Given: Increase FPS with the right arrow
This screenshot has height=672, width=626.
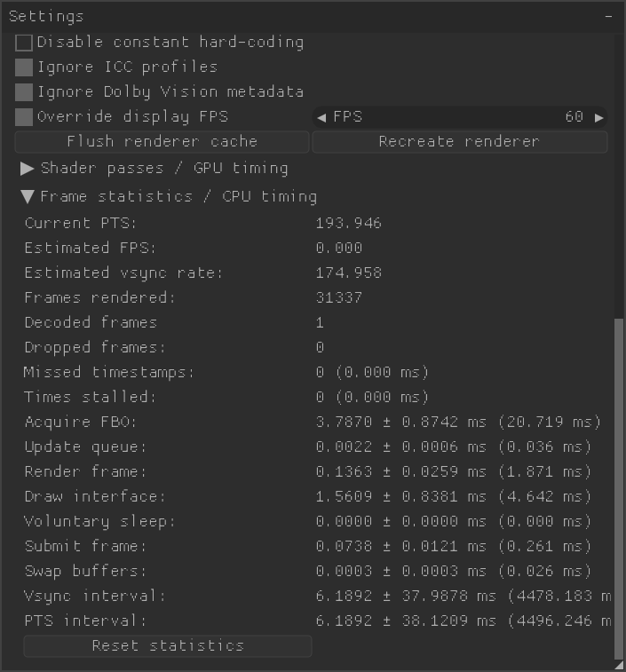Looking at the screenshot, I should (599, 117).
